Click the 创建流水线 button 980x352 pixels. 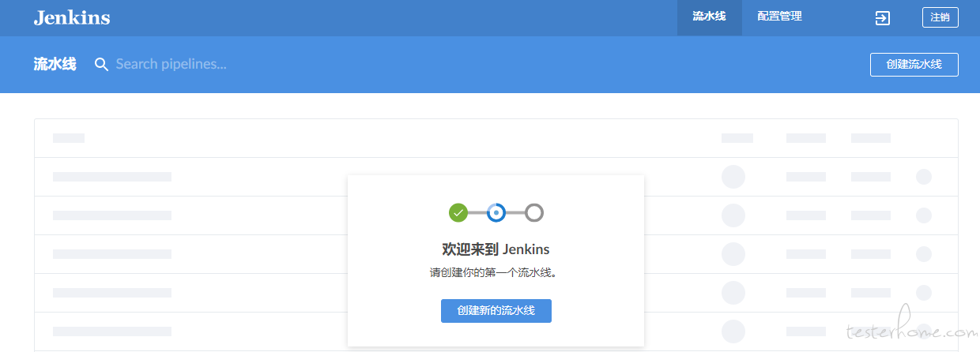[914, 65]
